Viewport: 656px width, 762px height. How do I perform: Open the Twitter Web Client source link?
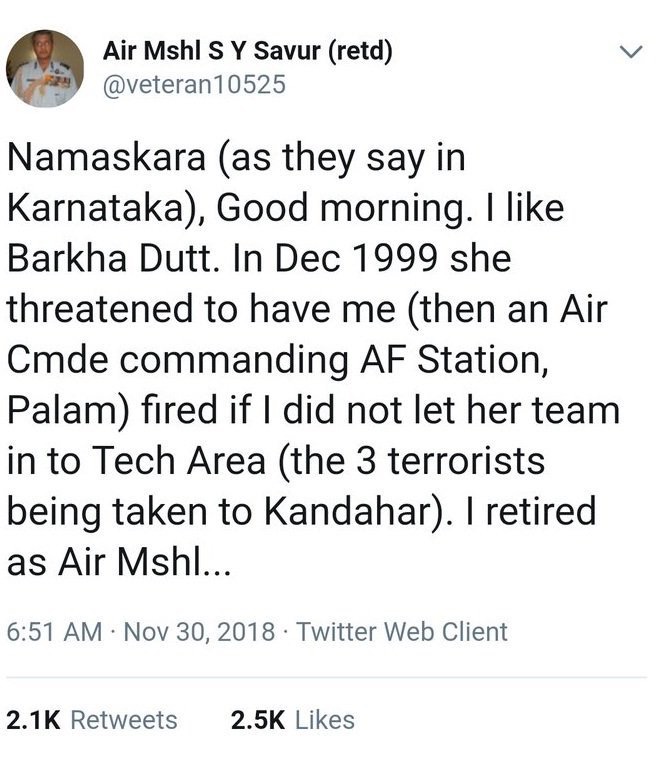(x=403, y=632)
